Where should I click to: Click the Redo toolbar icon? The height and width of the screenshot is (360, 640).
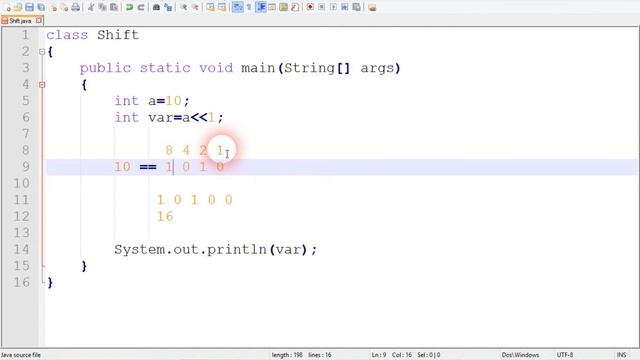141,7
